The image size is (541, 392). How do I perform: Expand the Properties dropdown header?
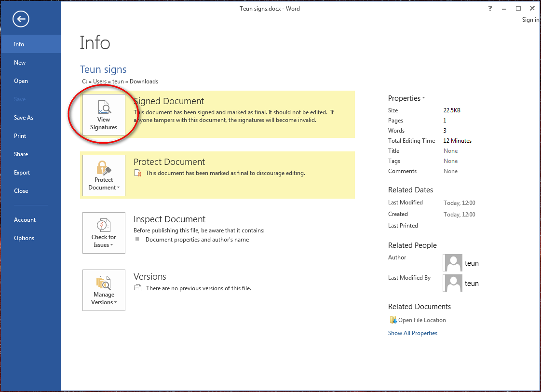point(406,98)
